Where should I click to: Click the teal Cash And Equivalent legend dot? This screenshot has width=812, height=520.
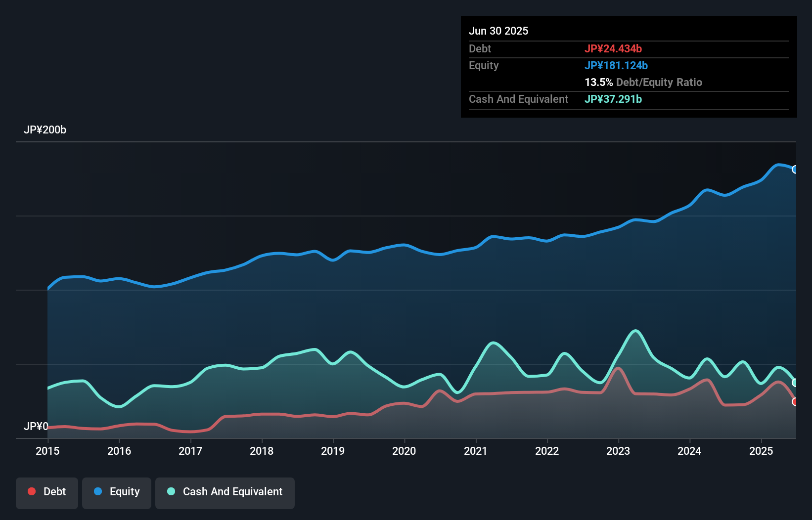[170, 491]
